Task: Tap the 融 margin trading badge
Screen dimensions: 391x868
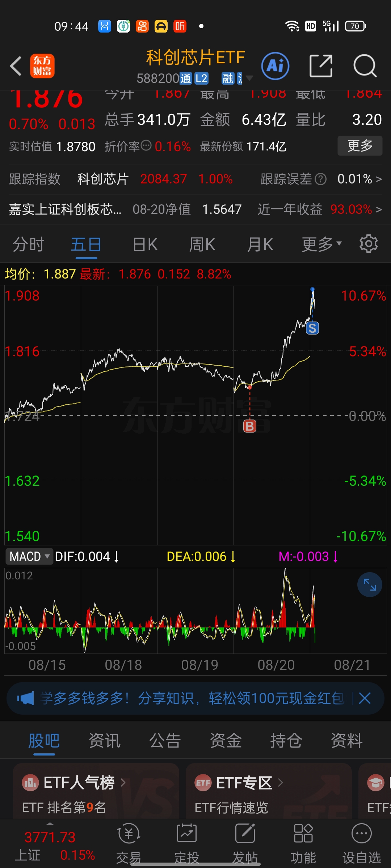Action: tap(228, 78)
